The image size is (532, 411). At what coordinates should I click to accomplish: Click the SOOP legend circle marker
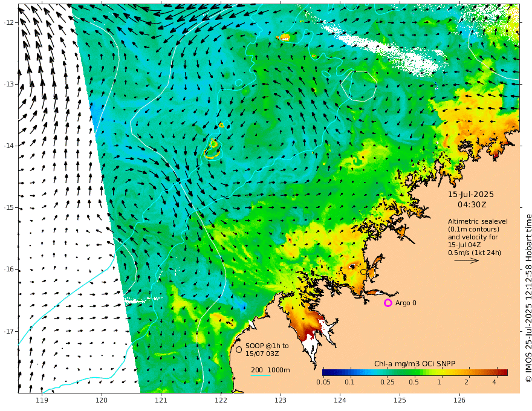click(239, 349)
